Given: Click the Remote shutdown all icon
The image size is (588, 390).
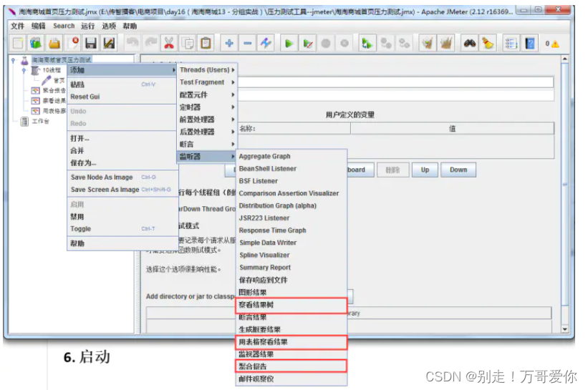Looking at the screenshot, I should point(404,44).
